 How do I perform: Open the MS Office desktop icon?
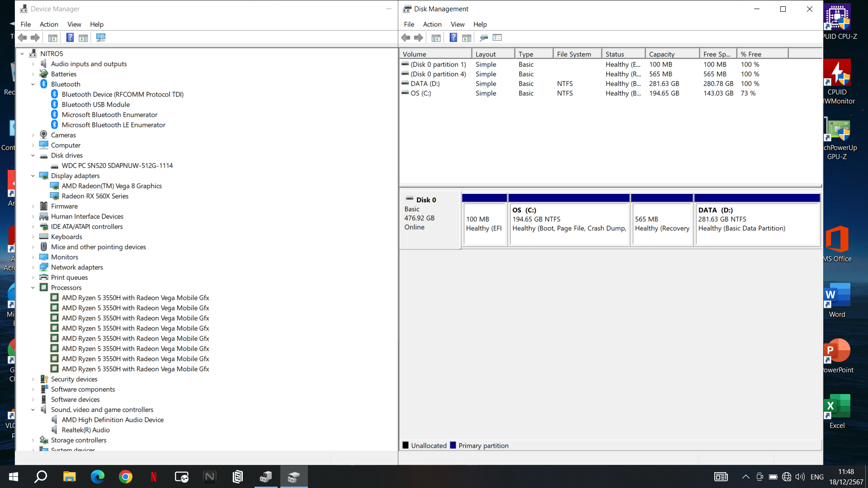pyautogui.click(x=837, y=244)
